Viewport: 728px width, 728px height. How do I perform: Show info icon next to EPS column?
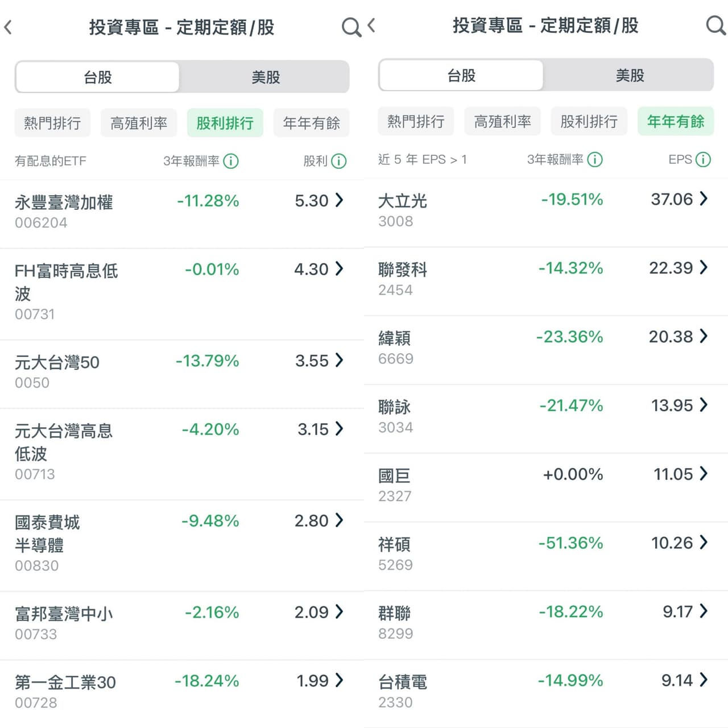704,159
